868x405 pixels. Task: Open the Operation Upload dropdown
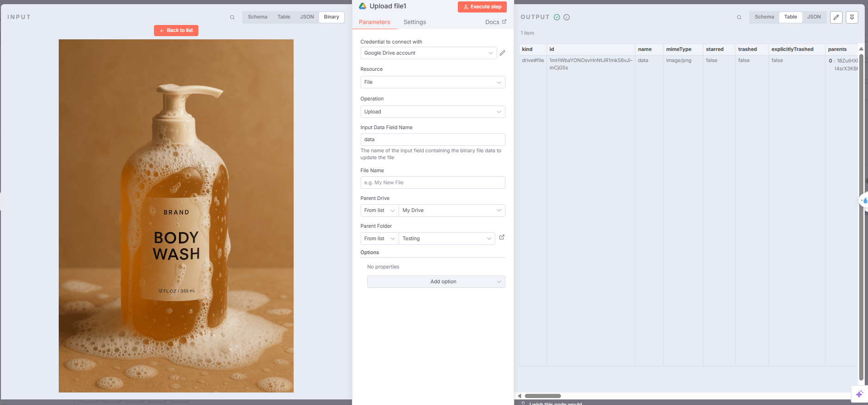pos(433,112)
